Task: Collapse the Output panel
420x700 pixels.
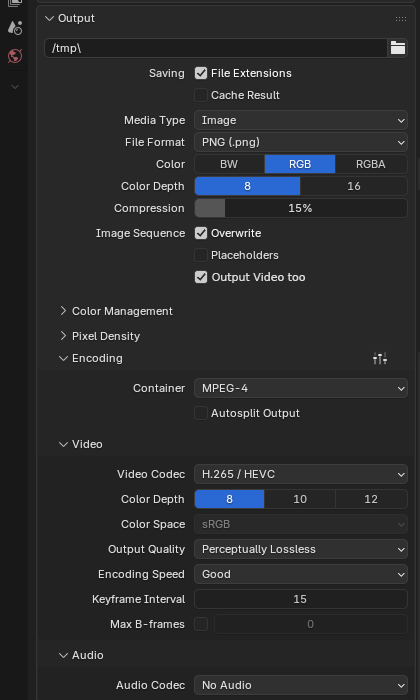Action: coord(49,18)
